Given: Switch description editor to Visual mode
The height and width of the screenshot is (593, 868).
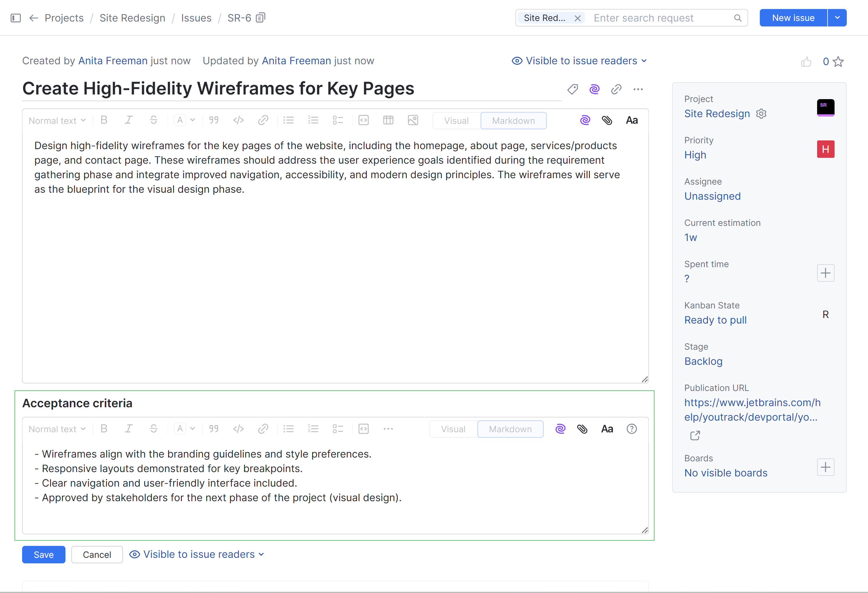Looking at the screenshot, I should (456, 121).
